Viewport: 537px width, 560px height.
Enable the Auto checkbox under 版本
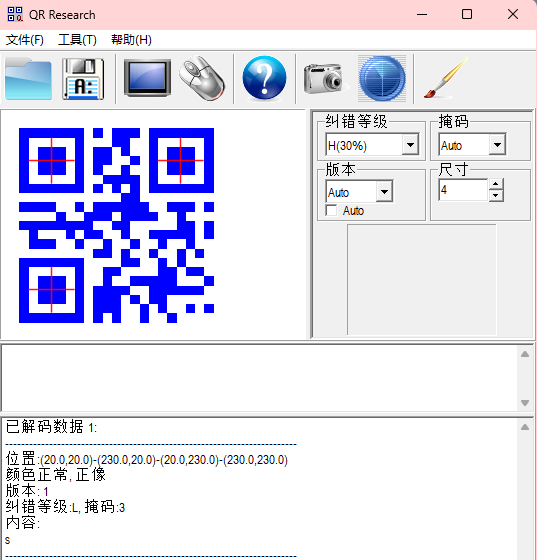[331, 210]
